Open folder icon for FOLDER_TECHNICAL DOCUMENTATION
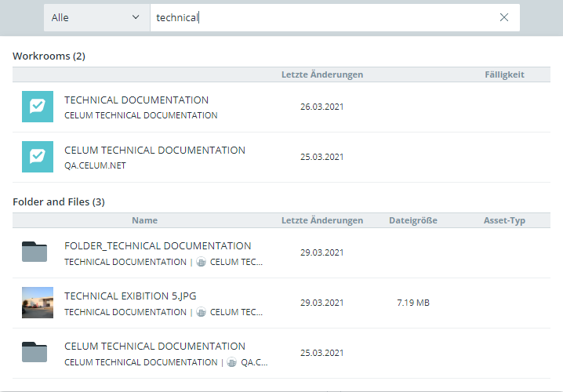The image size is (563, 392). coord(35,252)
